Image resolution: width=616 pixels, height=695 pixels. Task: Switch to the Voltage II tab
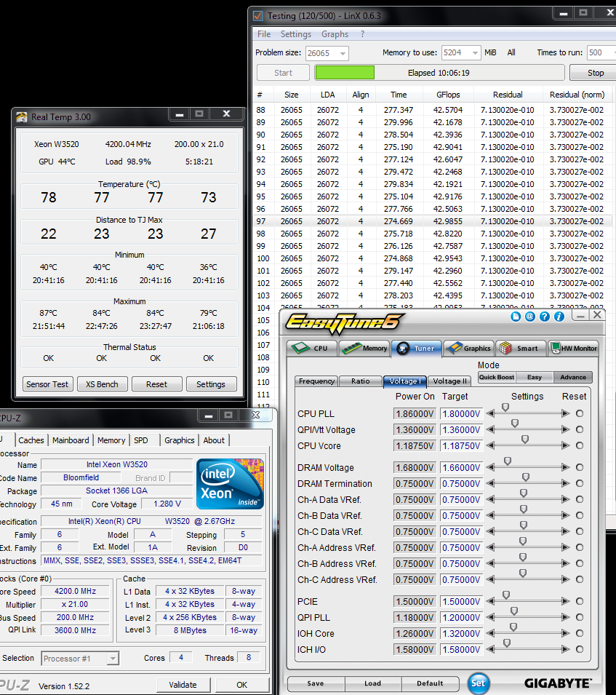pyautogui.click(x=449, y=381)
